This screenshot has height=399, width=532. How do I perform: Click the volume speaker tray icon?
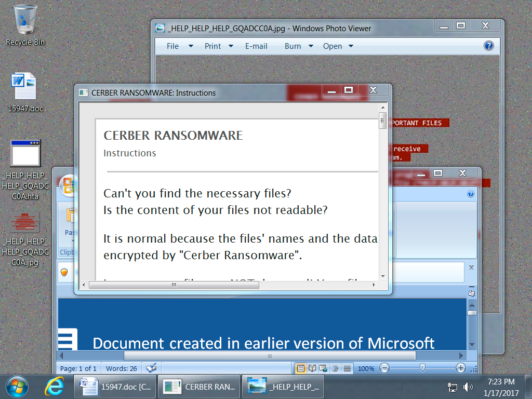468,387
